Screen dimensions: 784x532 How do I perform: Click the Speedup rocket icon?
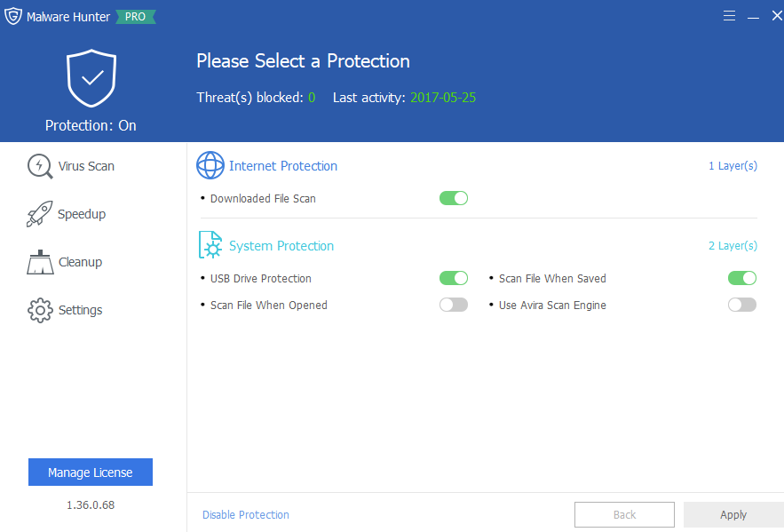(40, 214)
